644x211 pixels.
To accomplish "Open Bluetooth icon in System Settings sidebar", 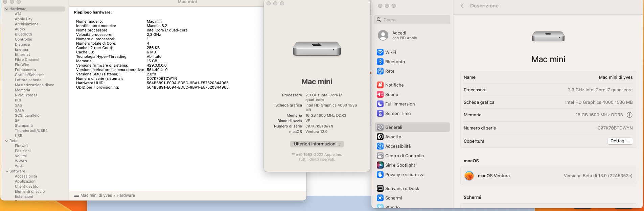I will coord(380,62).
